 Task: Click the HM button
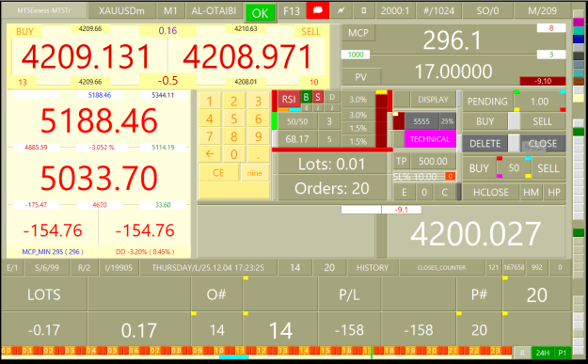pos(531,192)
